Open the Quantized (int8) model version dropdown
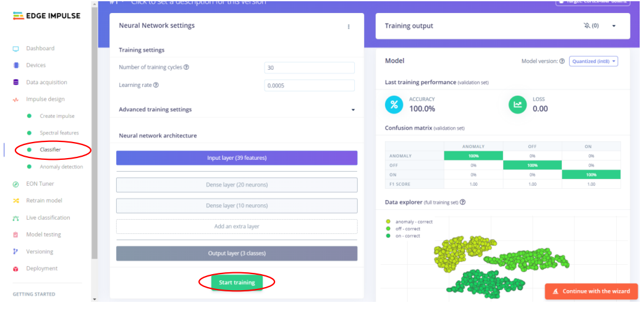The height and width of the screenshot is (313, 644). (x=593, y=61)
